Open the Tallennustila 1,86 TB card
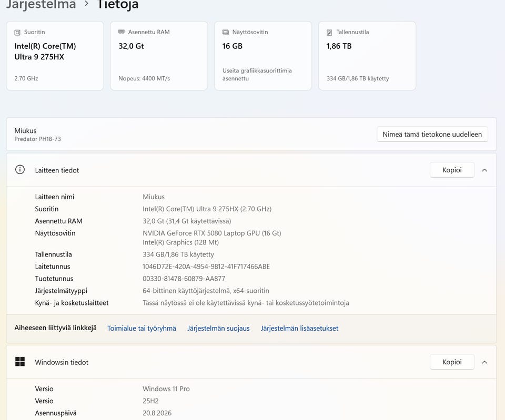 (367, 56)
